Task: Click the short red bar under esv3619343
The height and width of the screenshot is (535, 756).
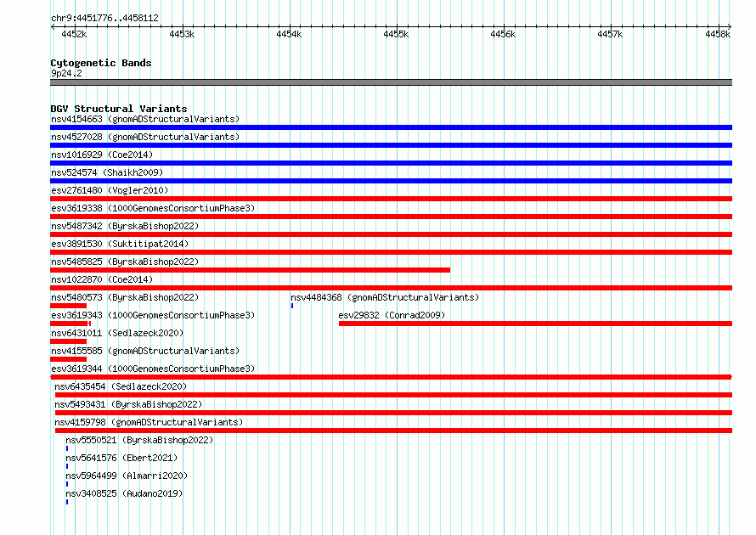Action: pos(71,324)
